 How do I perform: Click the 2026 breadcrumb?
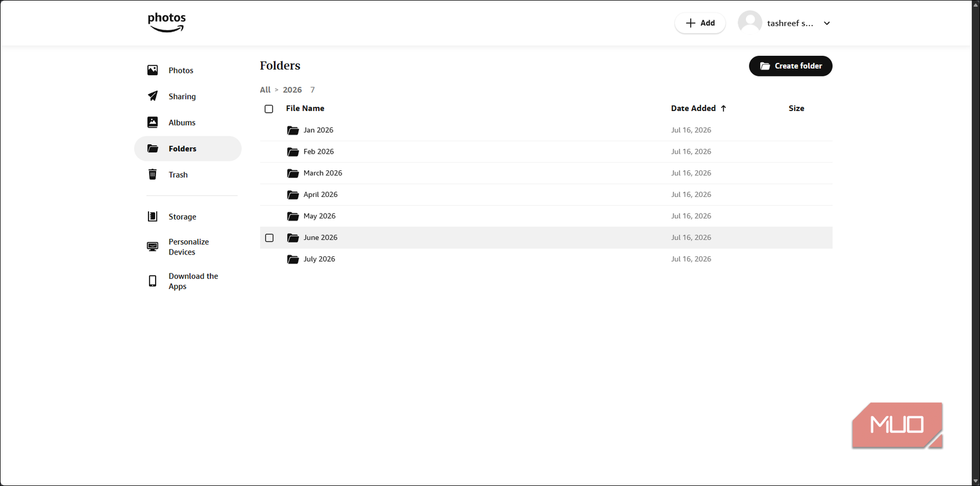[x=292, y=90]
